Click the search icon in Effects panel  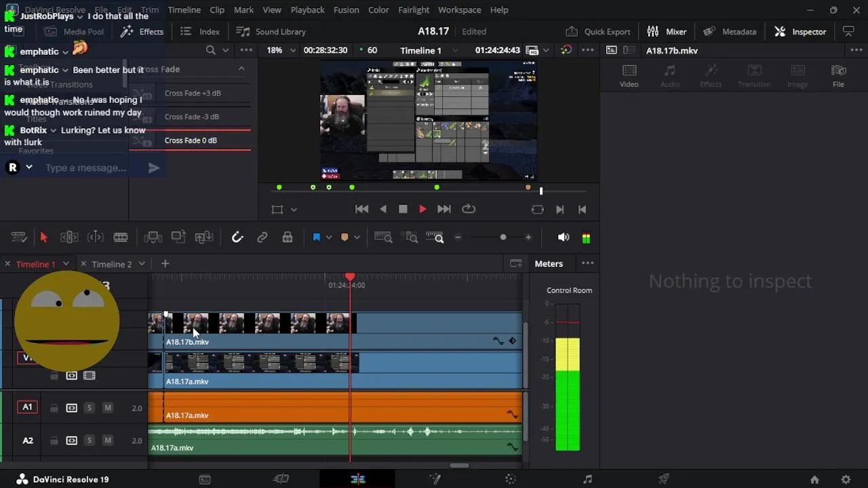pos(210,50)
